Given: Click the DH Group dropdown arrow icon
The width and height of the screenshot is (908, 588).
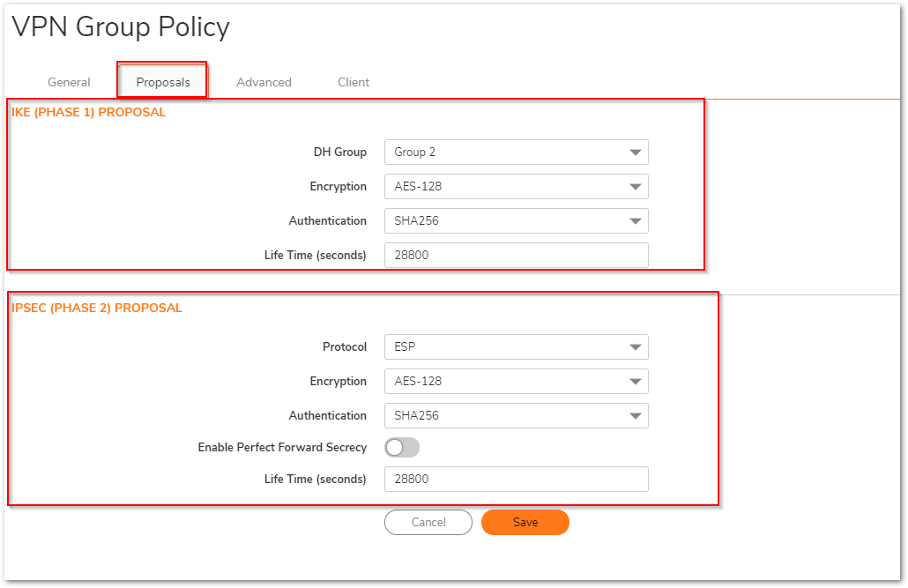Looking at the screenshot, I should coord(635,153).
